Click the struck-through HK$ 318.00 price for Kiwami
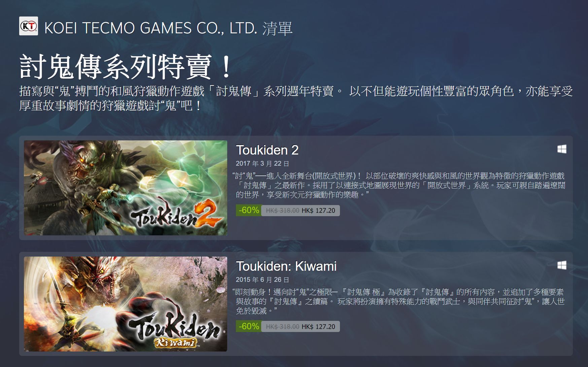This screenshot has height=367, width=588. coord(282,327)
